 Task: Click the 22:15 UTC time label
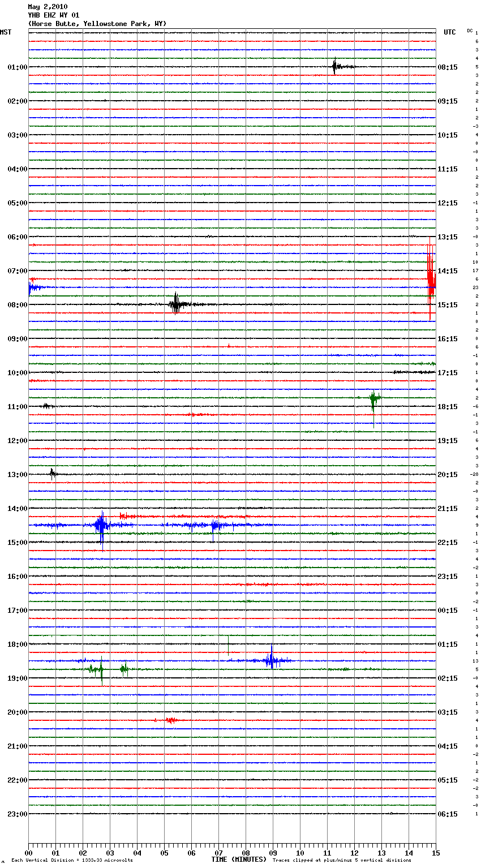[448, 543]
